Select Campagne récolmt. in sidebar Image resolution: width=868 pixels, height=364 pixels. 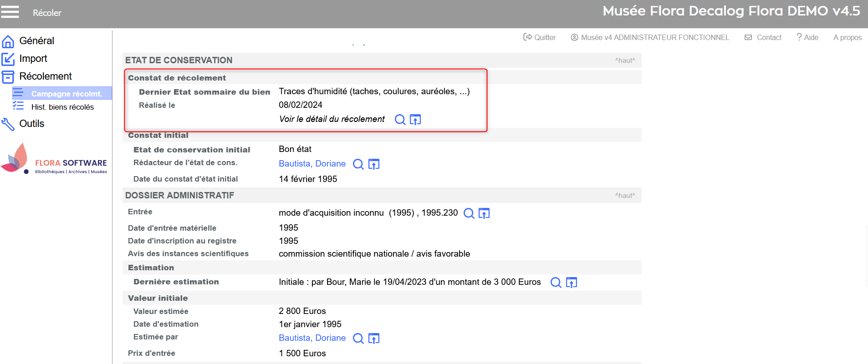click(x=66, y=94)
